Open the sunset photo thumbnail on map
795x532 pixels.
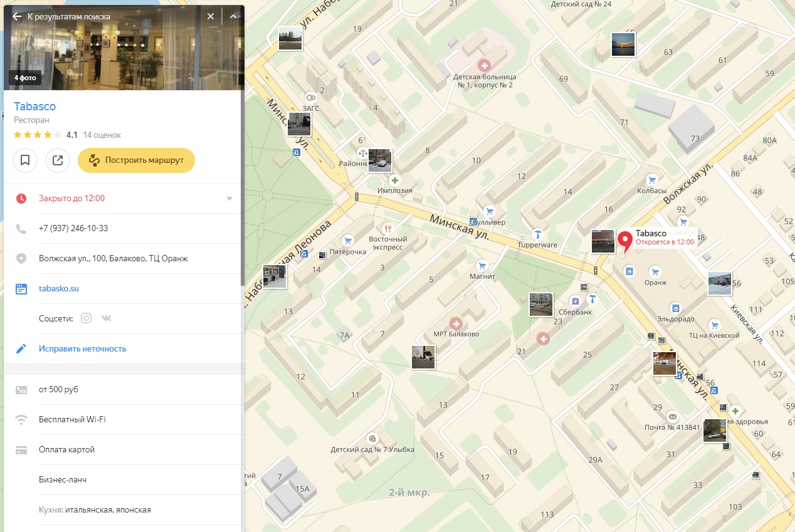pos(623,44)
